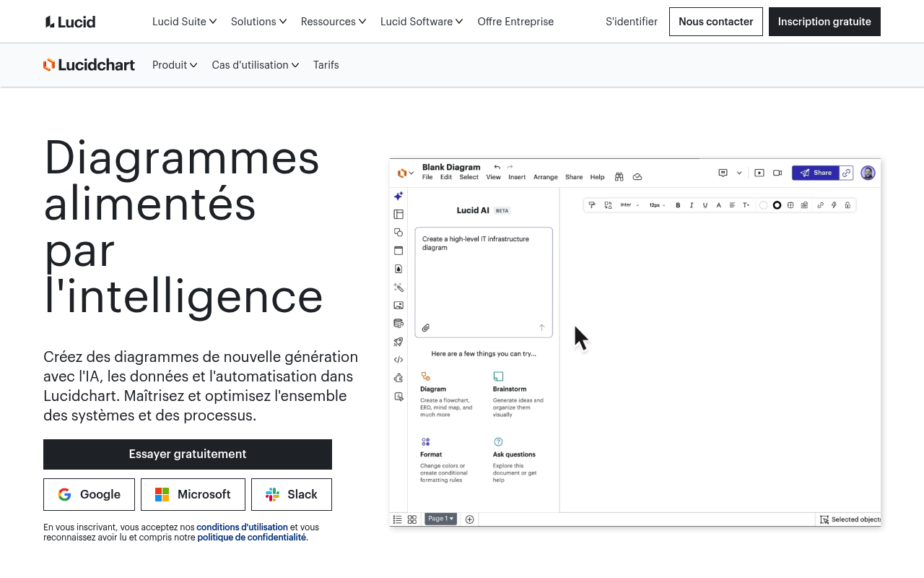Click the lightning action icon in toolbar

coord(834,205)
